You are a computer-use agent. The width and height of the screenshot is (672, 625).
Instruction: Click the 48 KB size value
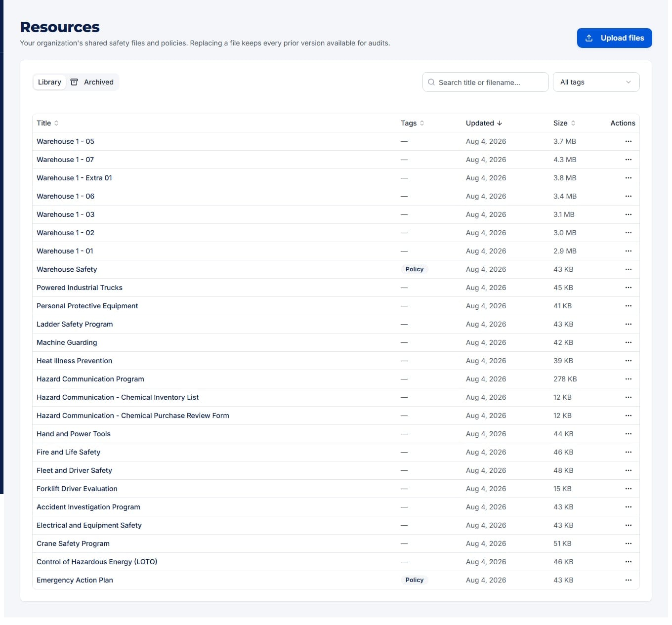tap(563, 470)
